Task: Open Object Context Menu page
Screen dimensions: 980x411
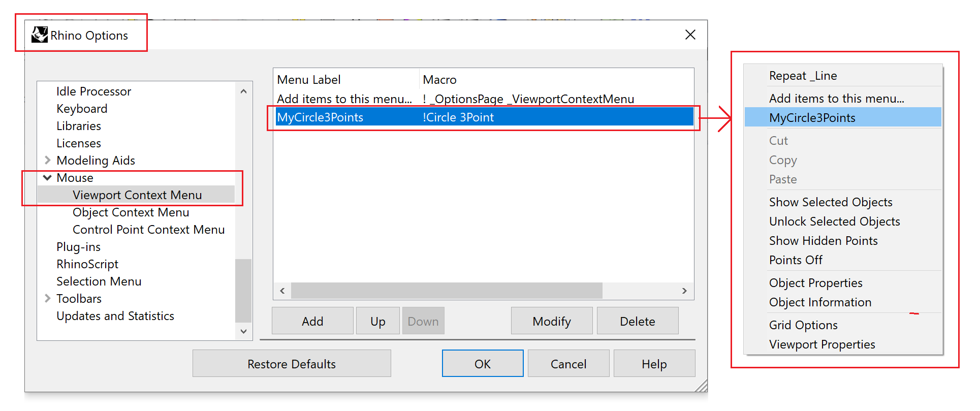Action: point(131,212)
